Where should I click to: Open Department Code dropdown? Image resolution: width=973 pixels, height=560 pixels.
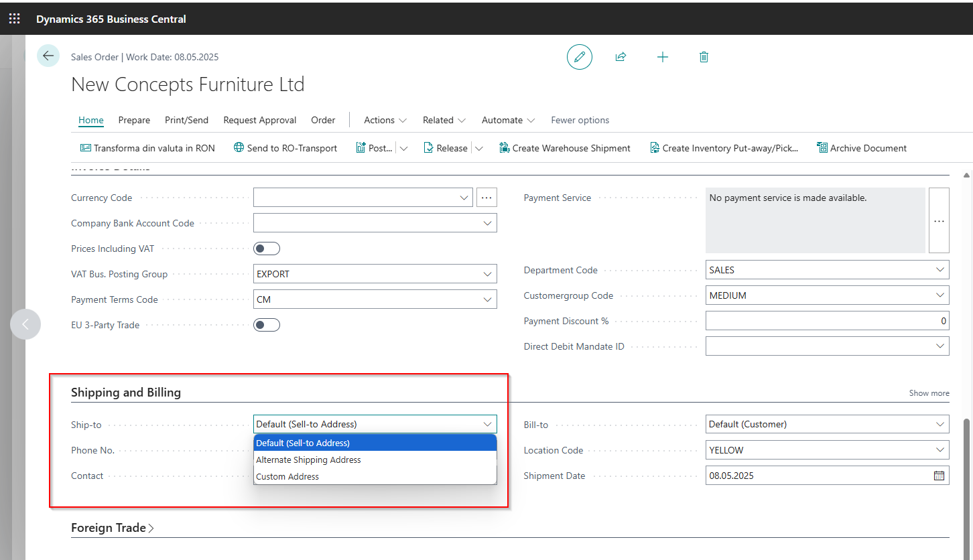coord(940,270)
